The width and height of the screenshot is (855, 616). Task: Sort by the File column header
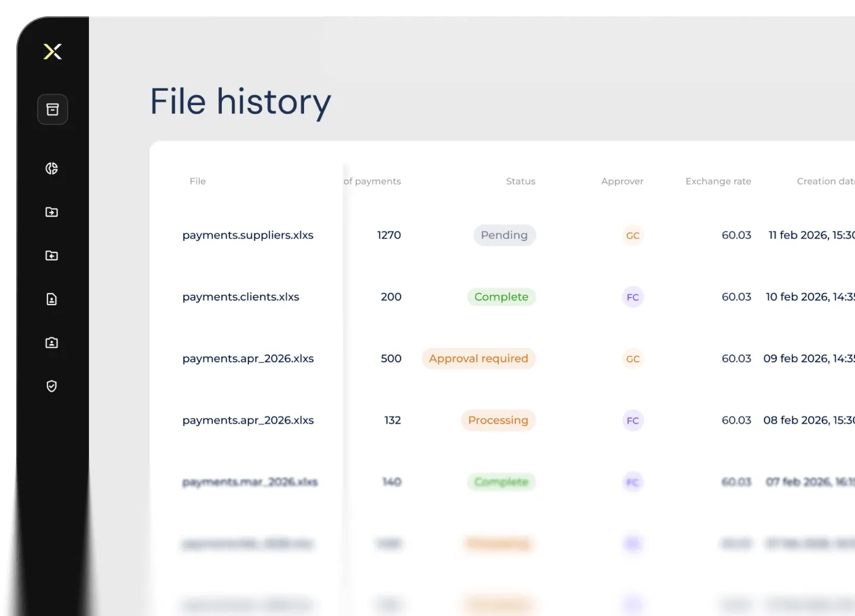(x=197, y=181)
